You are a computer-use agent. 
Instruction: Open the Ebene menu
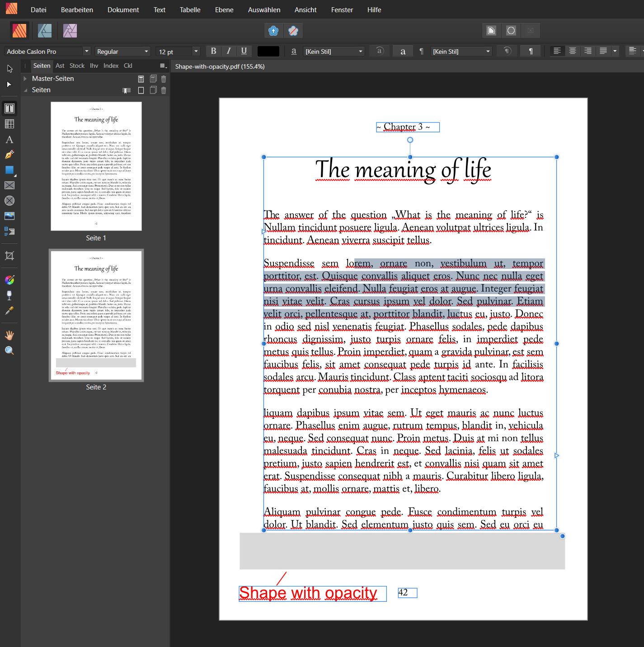(224, 9)
